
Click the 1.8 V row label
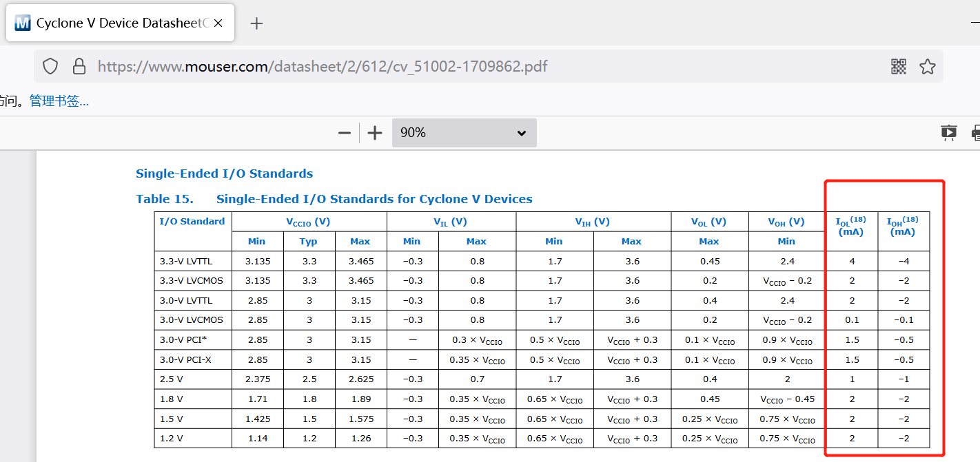click(x=171, y=399)
